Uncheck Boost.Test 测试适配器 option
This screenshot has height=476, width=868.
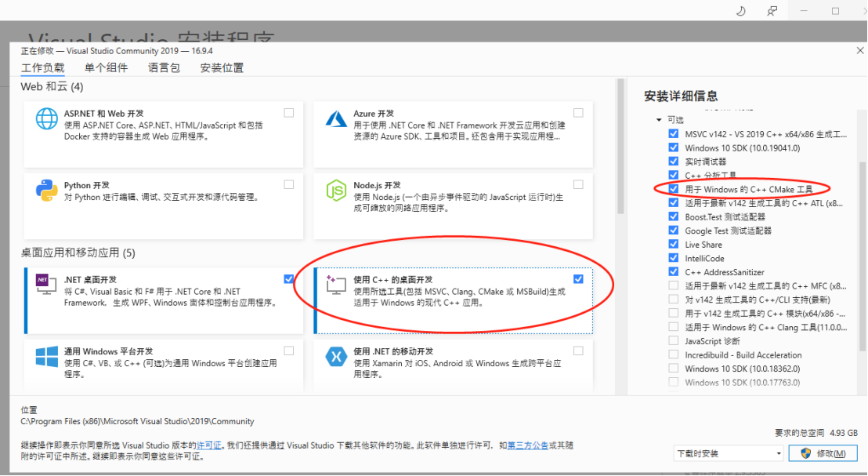(x=673, y=216)
